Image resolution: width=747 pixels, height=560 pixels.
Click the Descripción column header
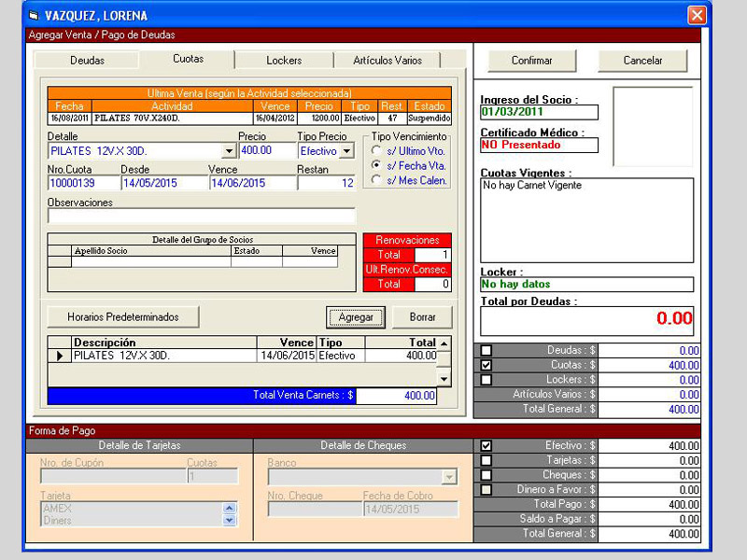(x=164, y=343)
